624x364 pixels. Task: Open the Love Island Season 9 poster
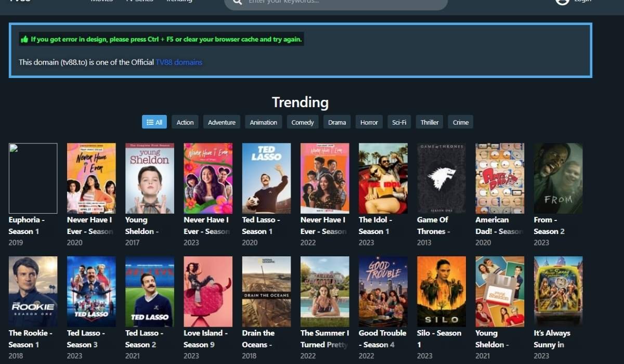coord(208,292)
